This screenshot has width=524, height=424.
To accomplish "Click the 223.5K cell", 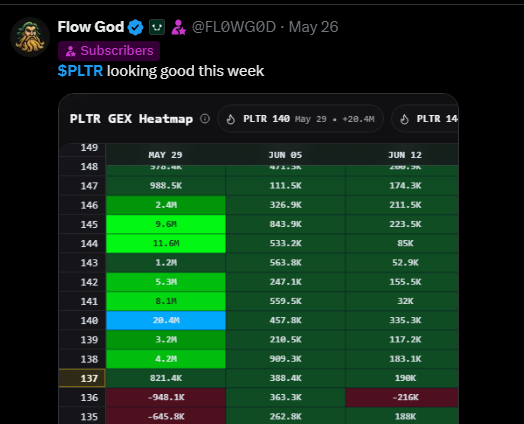I will [x=402, y=224].
